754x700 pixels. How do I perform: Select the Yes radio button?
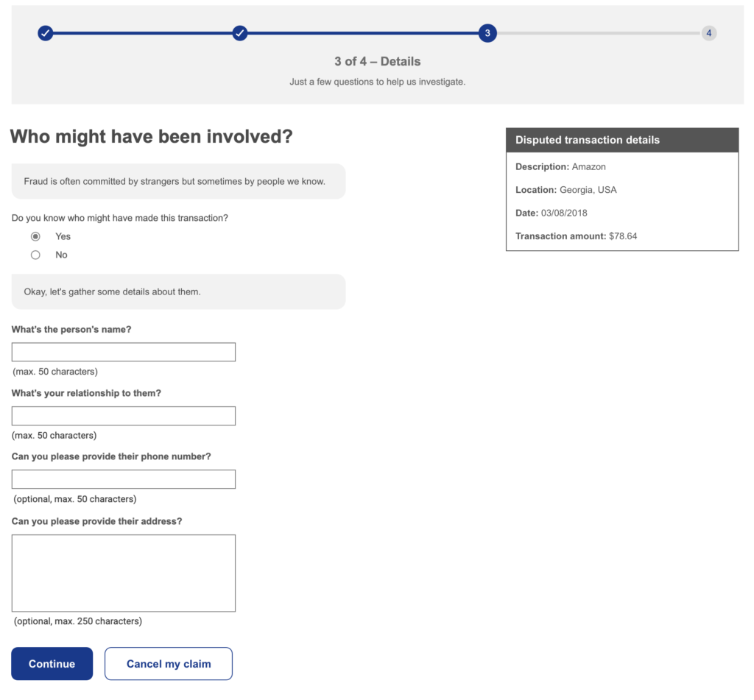[x=35, y=236]
